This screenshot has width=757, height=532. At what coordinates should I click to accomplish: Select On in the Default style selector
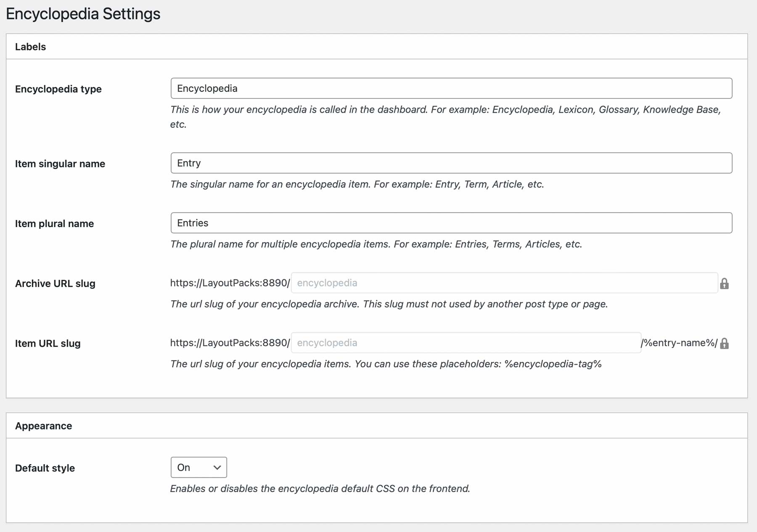pyautogui.click(x=198, y=467)
